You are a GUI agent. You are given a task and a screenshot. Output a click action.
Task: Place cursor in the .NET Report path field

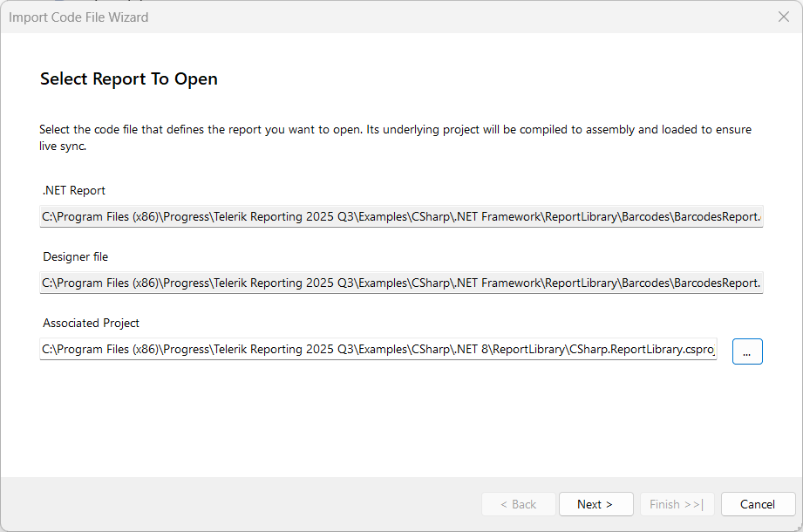pyautogui.click(x=349, y=215)
